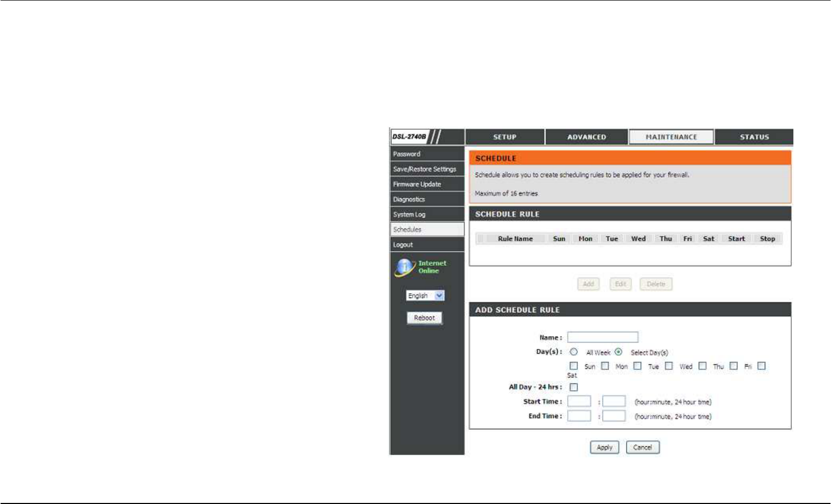Image resolution: width=831 pixels, height=504 pixels.
Task: Open Save/Restore Settings page
Action: point(427,169)
